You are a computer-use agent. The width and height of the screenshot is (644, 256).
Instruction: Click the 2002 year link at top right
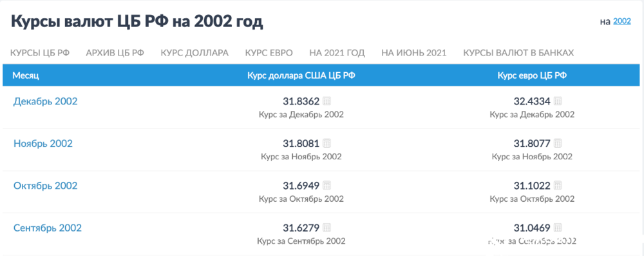tap(622, 21)
